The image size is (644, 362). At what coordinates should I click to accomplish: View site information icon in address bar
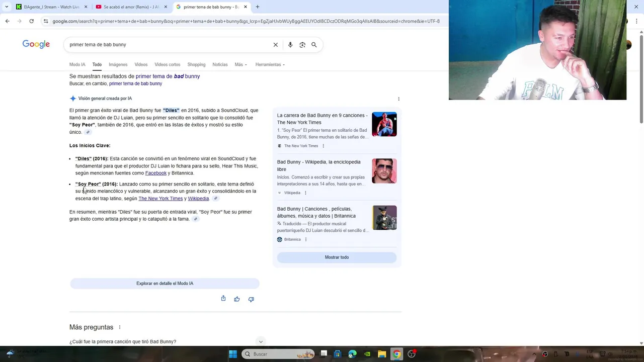[46, 21]
